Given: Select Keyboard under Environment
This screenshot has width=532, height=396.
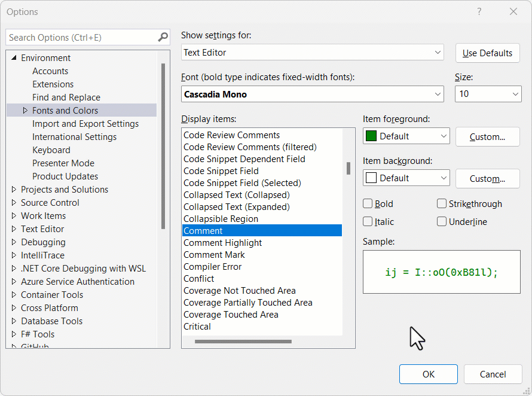Looking at the screenshot, I should point(51,150).
